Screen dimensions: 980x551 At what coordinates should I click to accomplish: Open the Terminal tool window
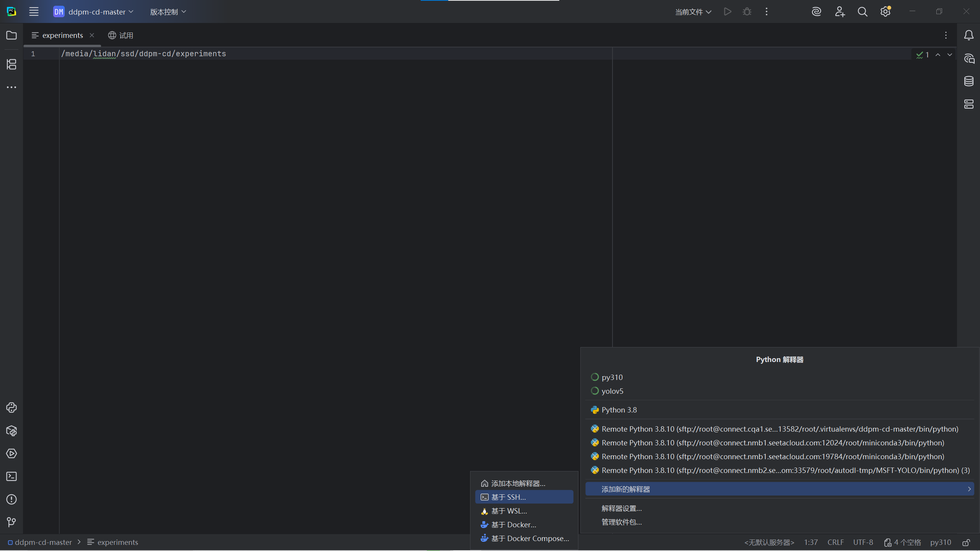click(x=11, y=476)
